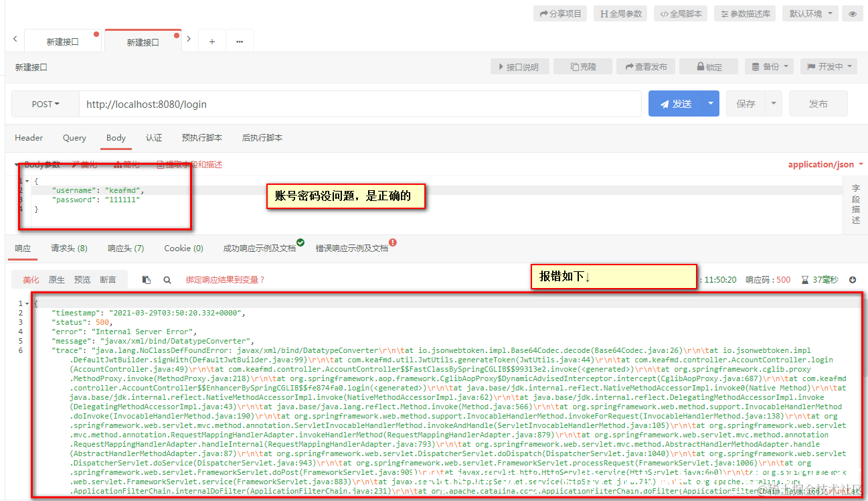Expand the 接口说明 interface description
Image resolution: width=868 pixels, height=501 pixels.
click(520, 67)
